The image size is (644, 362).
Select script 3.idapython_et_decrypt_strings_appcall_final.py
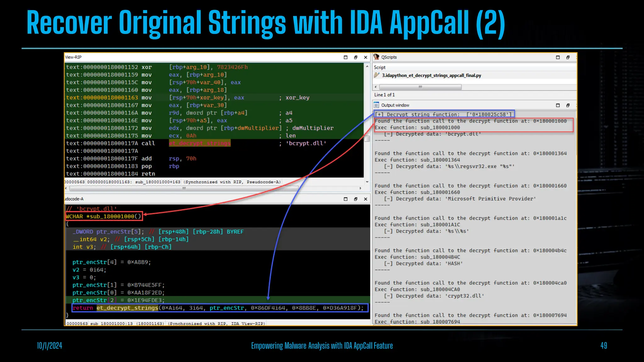[431, 75]
